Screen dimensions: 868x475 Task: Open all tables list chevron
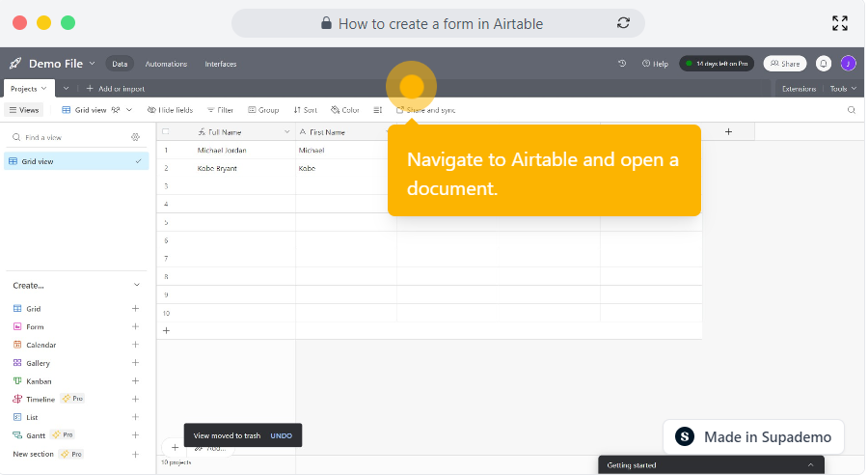click(x=66, y=88)
